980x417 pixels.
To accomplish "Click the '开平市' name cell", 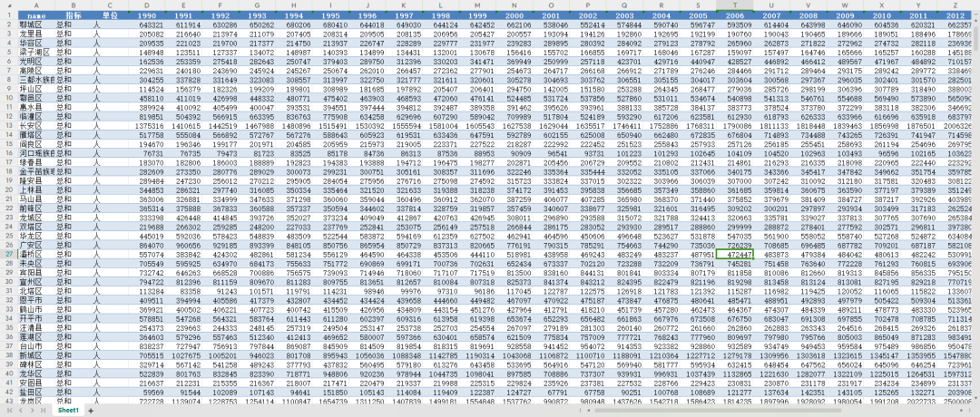I will (x=36, y=318).
